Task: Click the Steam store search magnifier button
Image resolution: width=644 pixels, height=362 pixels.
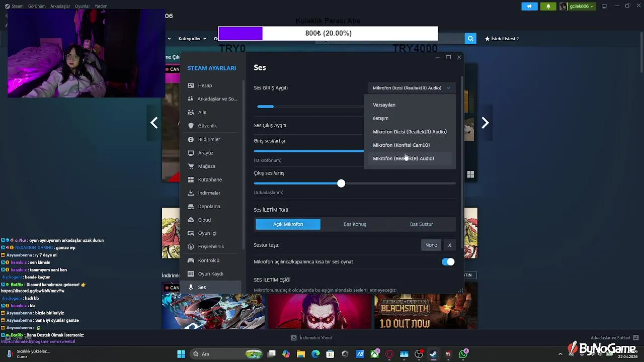Action: point(470,38)
